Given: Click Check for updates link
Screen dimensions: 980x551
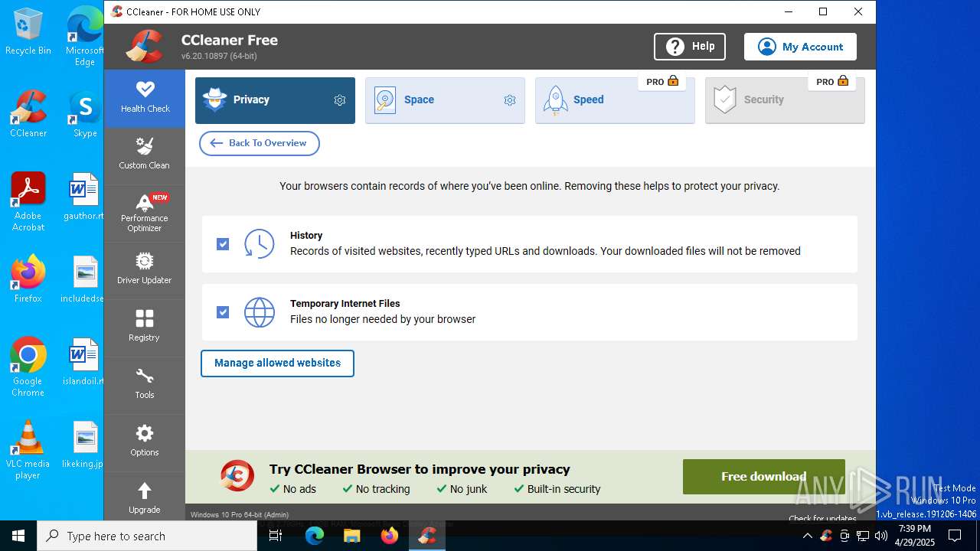Looking at the screenshot, I should pyautogui.click(x=823, y=518).
